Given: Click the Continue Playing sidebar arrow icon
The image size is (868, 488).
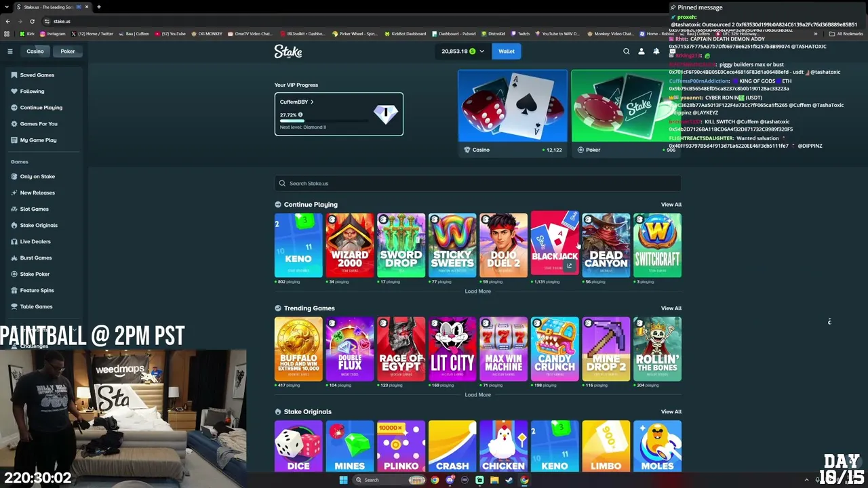Looking at the screenshot, I should coord(14,108).
